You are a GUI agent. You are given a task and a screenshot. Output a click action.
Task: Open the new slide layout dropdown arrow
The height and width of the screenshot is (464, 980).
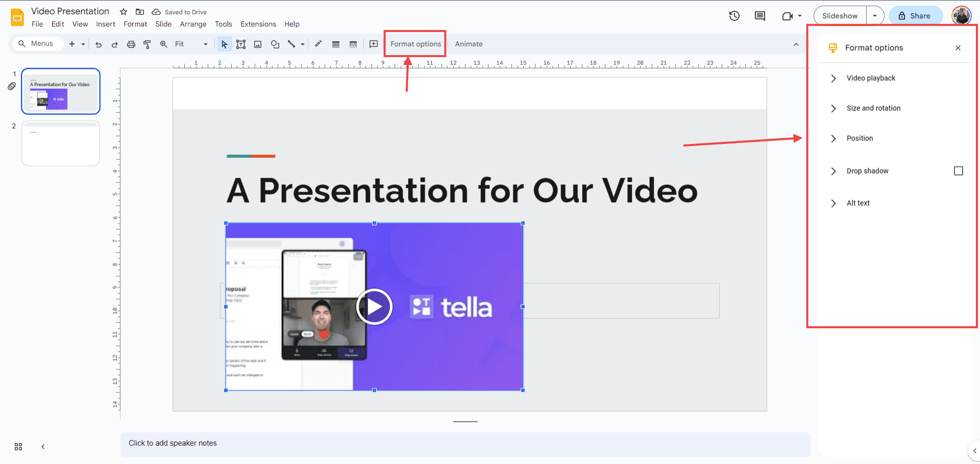tap(83, 44)
